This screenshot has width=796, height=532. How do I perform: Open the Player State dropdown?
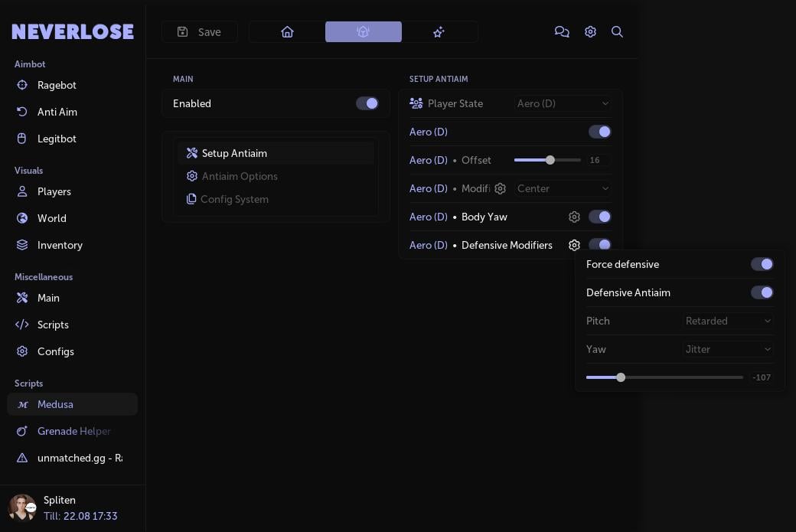[563, 103]
